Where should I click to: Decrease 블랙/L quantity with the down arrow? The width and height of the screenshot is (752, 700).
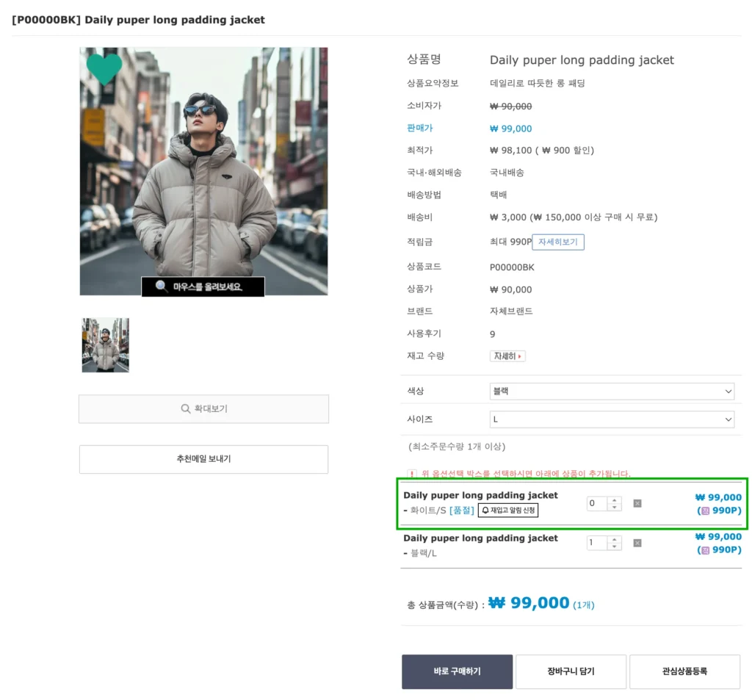(x=614, y=546)
